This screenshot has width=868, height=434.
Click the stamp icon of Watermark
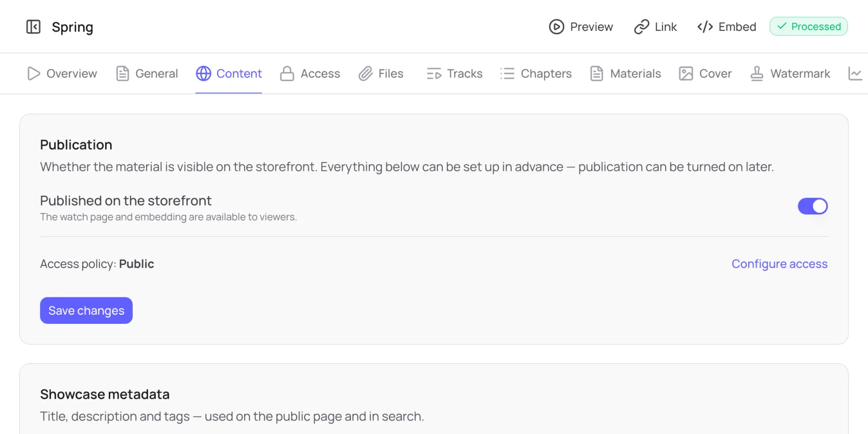tap(757, 73)
